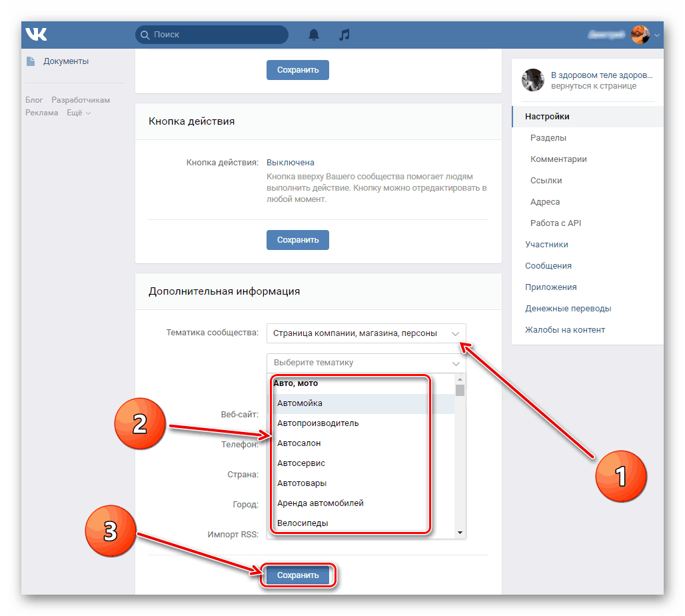Expand the account menu chevron in header
Viewport: 685px width, 616px height.
pyautogui.click(x=656, y=35)
